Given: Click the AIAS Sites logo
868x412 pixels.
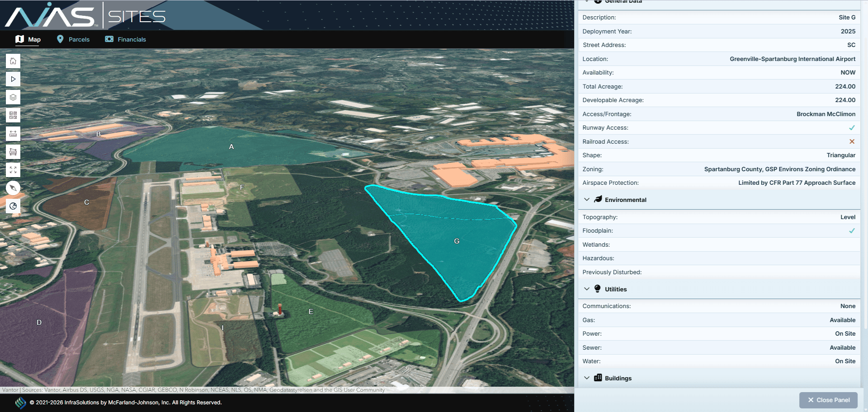Looking at the screenshot, I should [x=85, y=16].
